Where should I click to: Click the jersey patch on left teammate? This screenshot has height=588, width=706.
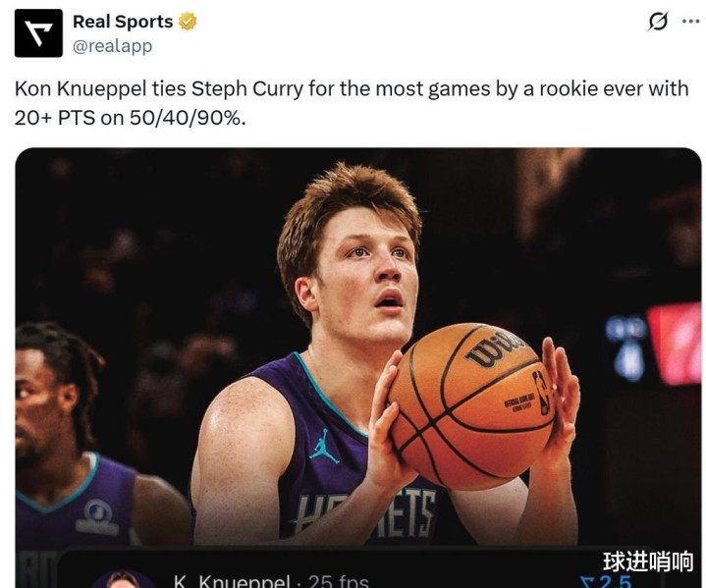click(98, 516)
